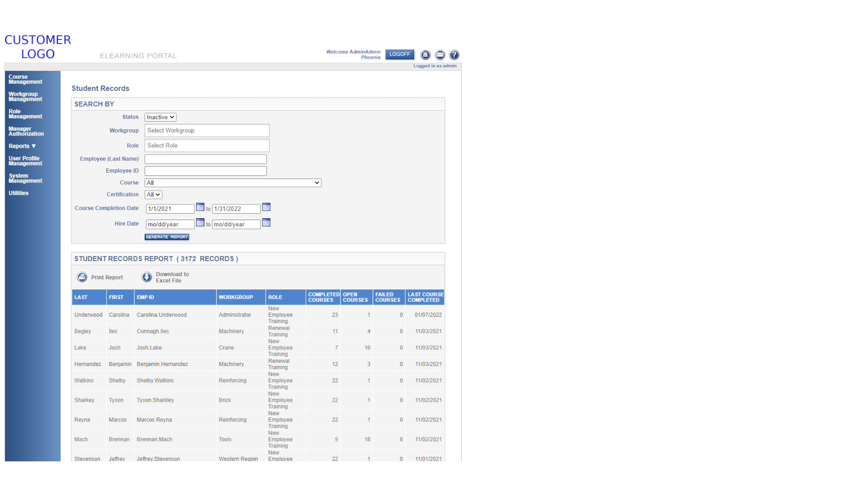Image resolution: width=868 pixels, height=488 pixels.
Task: Click the Student Records page title
Action: pos(100,89)
